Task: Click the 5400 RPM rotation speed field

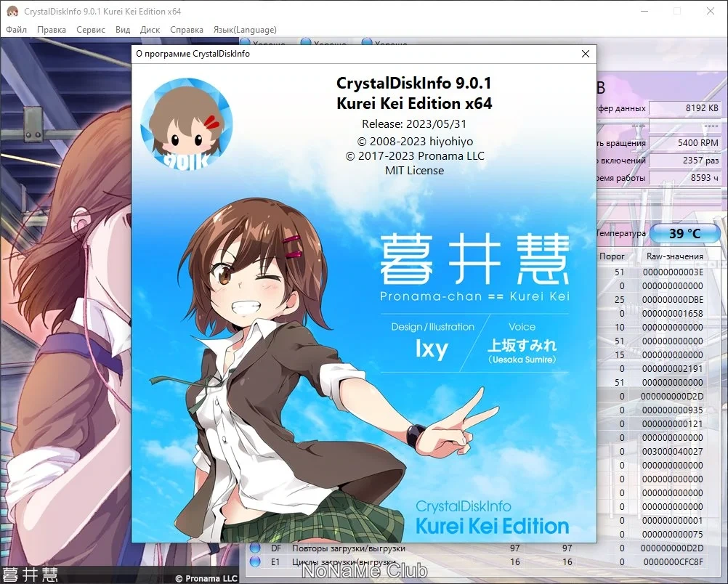Action: 685,143
